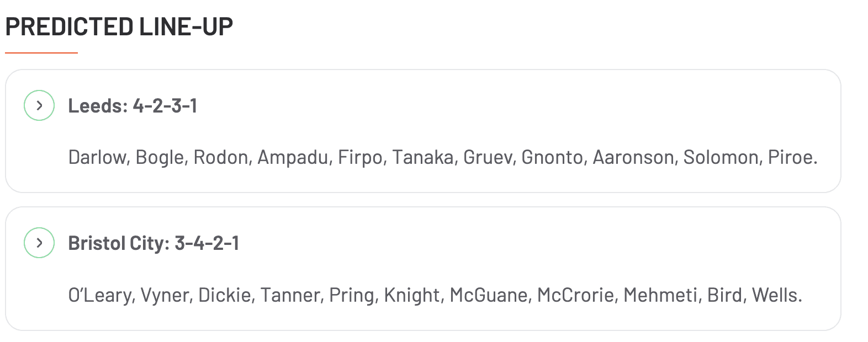Viewport: 868px width, 342px height.
Task: Click the Leeds: 4-2-3-1 heading
Action: [x=133, y=105]
